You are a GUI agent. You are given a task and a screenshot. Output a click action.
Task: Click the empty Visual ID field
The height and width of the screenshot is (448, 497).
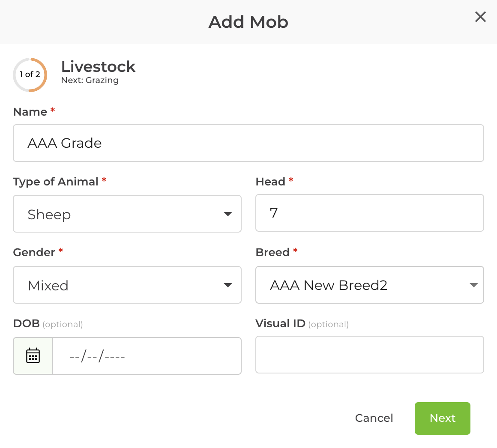[x=370, y=355]
